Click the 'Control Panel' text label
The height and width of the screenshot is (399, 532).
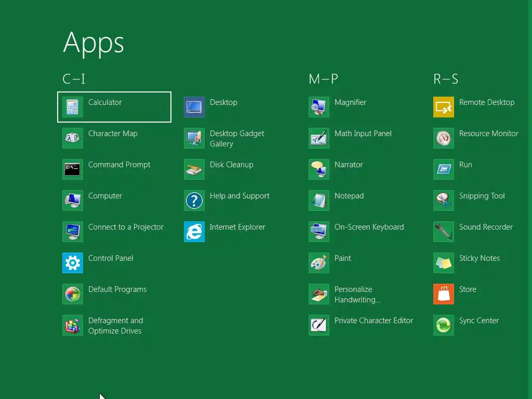pos(111,258)
